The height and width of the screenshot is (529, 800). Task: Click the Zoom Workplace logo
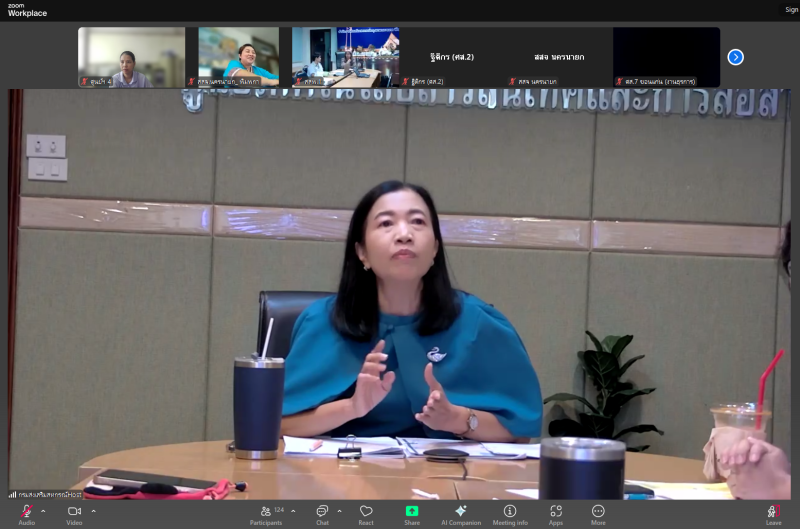[x=27, y=9]
